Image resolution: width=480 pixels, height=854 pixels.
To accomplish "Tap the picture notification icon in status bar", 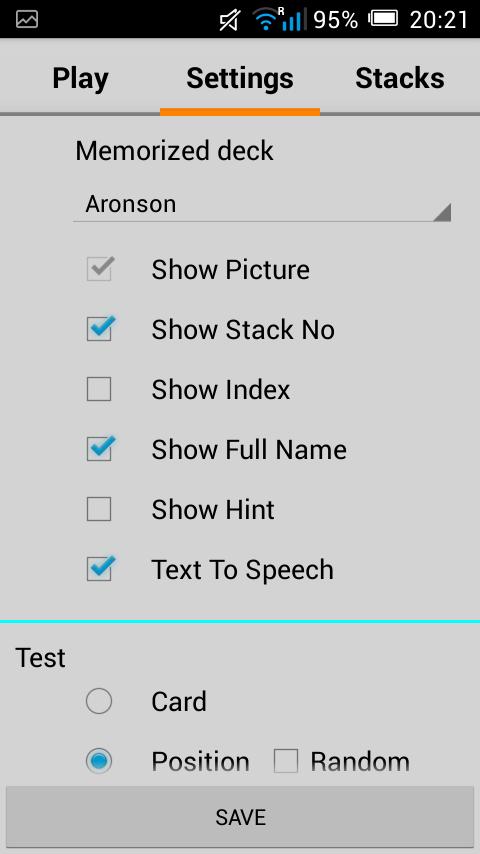I will coord(27,20).
